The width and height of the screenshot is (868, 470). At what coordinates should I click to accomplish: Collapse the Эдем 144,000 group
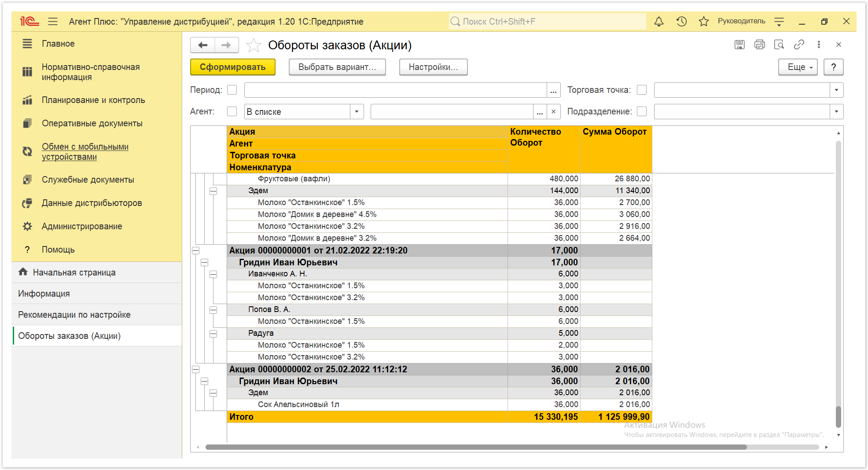[x=213, y=191]
